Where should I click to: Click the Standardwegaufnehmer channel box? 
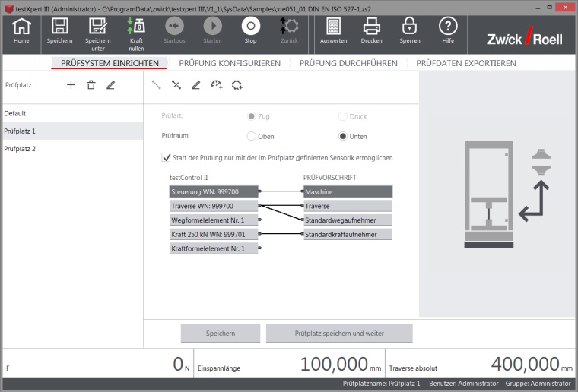[348, 220]
